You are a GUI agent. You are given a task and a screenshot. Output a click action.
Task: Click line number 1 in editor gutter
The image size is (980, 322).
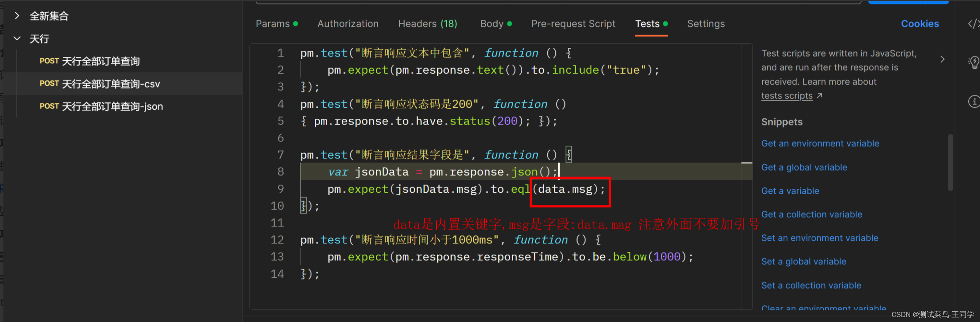280,53
